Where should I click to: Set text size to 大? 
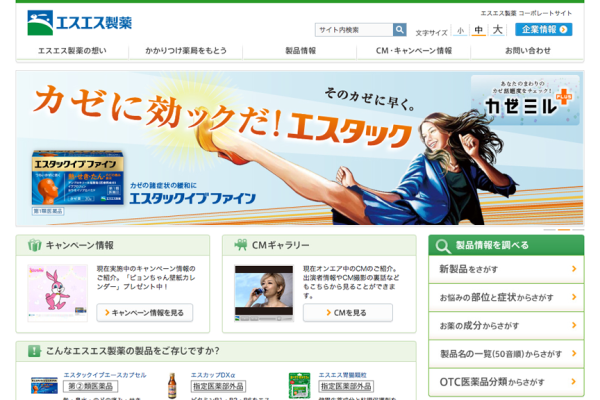click(x=497, y=29)
